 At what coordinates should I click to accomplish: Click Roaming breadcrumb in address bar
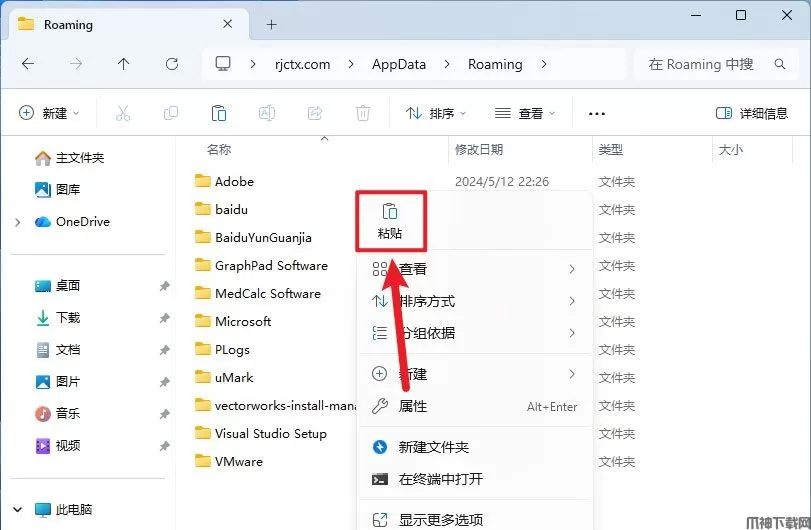click(x=495, y=64)
